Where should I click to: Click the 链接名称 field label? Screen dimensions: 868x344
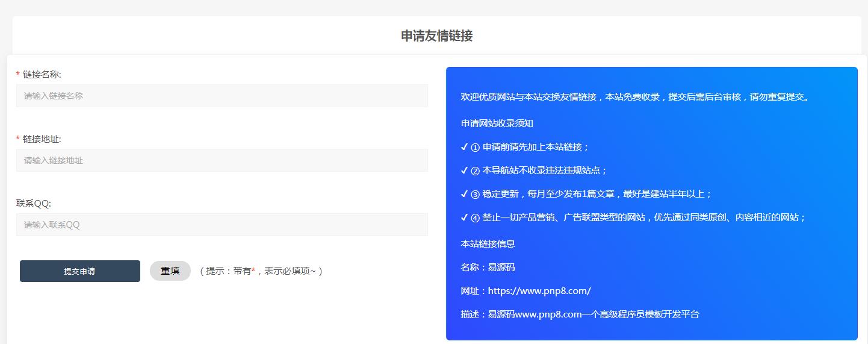(42, 75)
